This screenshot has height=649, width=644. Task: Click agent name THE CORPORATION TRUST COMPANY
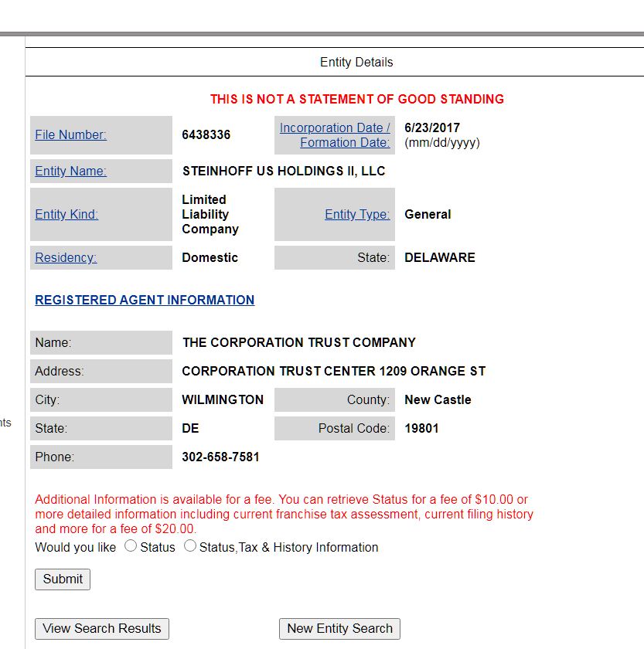coord(299,342)
